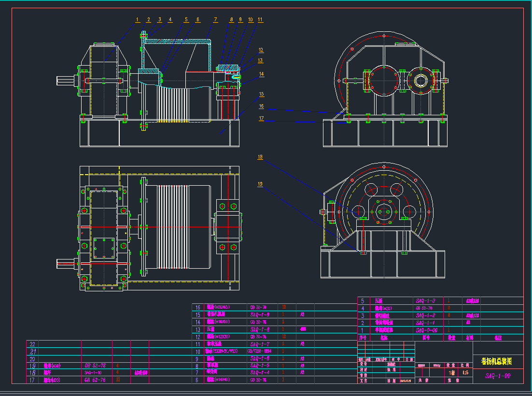The image size is (532, 396).
Task: Select the 1:5 scale value in title block
Action: point(465,372)
